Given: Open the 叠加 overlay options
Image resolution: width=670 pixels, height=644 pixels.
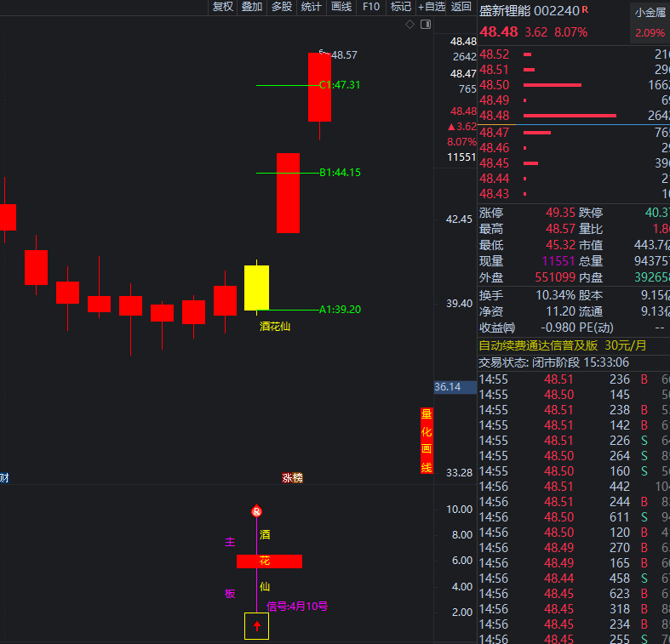Looking at the screenshot, I should [x=252, y=7].
